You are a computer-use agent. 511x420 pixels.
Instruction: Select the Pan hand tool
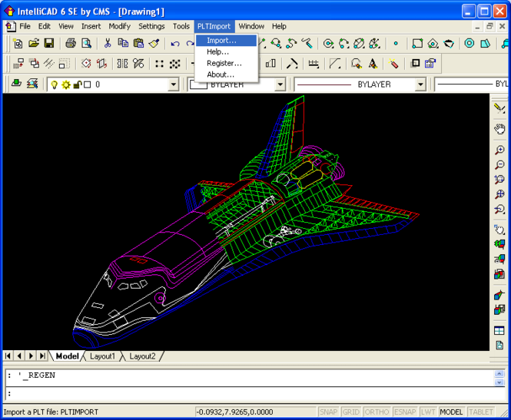[499, 129]
